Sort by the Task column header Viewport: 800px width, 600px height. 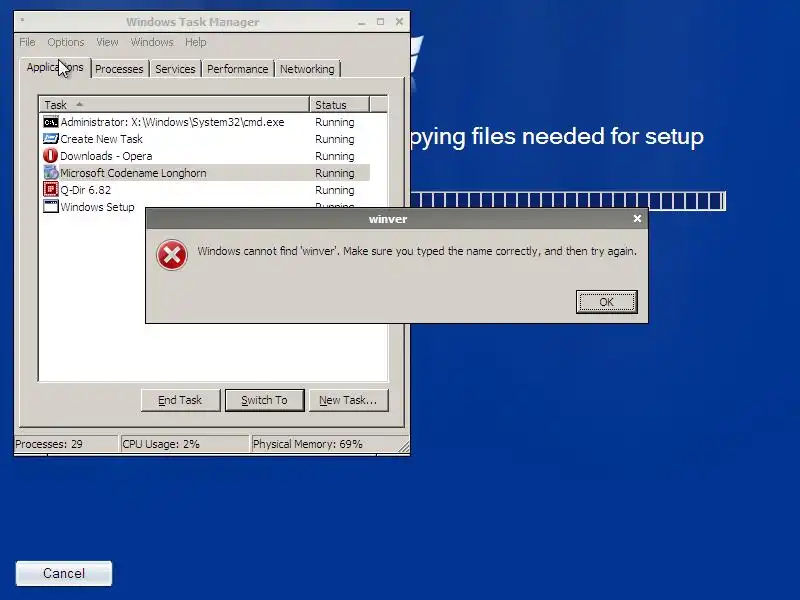click(x=174, y=105)
